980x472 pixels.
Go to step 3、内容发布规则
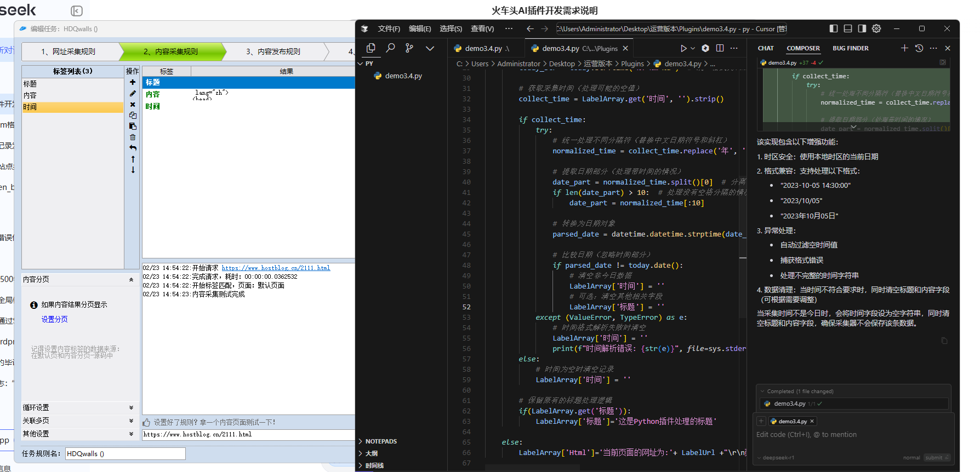273,51
